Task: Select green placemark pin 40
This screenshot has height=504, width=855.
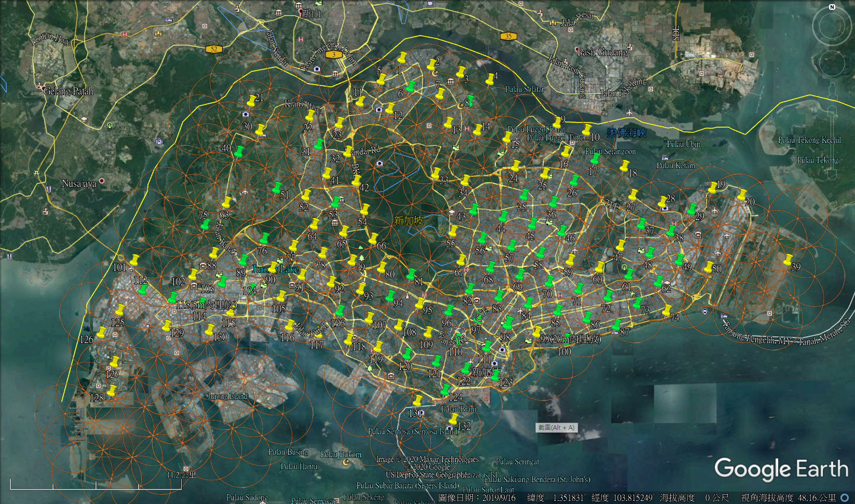Action: coord(238,152)
